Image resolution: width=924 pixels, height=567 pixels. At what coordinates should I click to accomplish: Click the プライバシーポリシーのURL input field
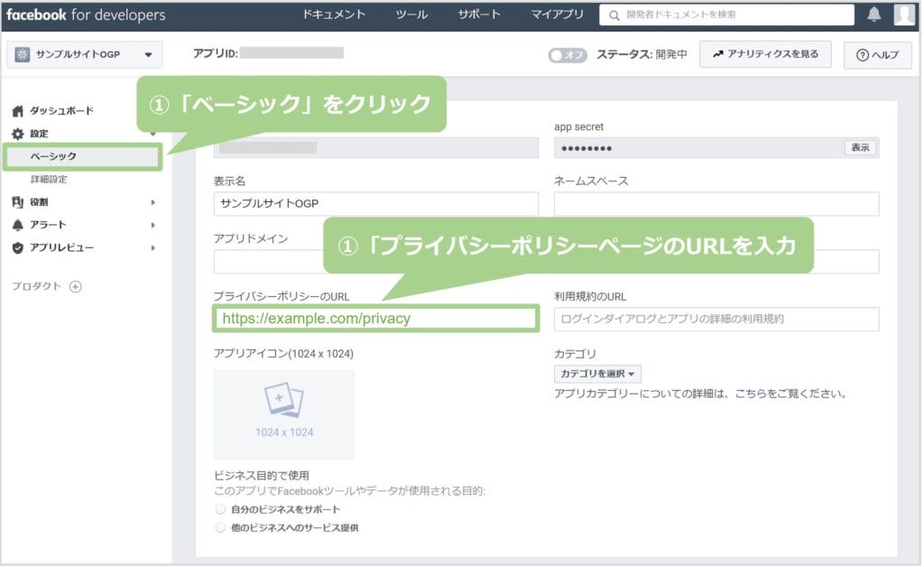click(376, 319)
